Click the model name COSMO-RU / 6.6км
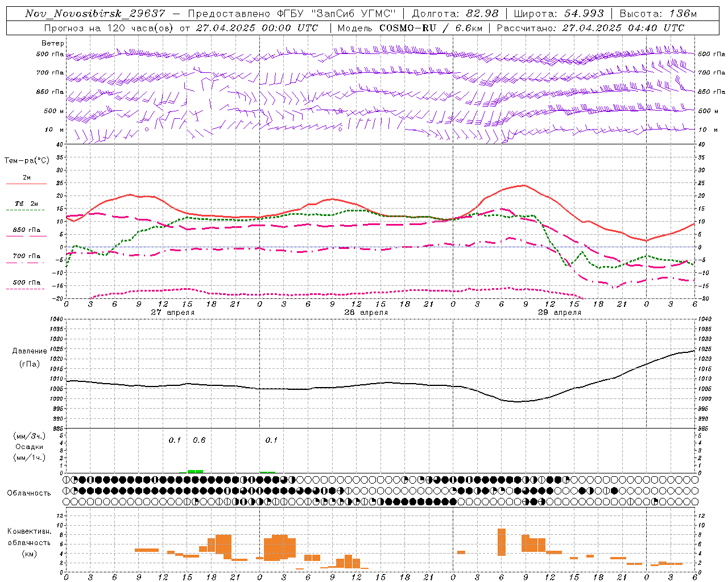The image size is (728, 582). [431, 28]
